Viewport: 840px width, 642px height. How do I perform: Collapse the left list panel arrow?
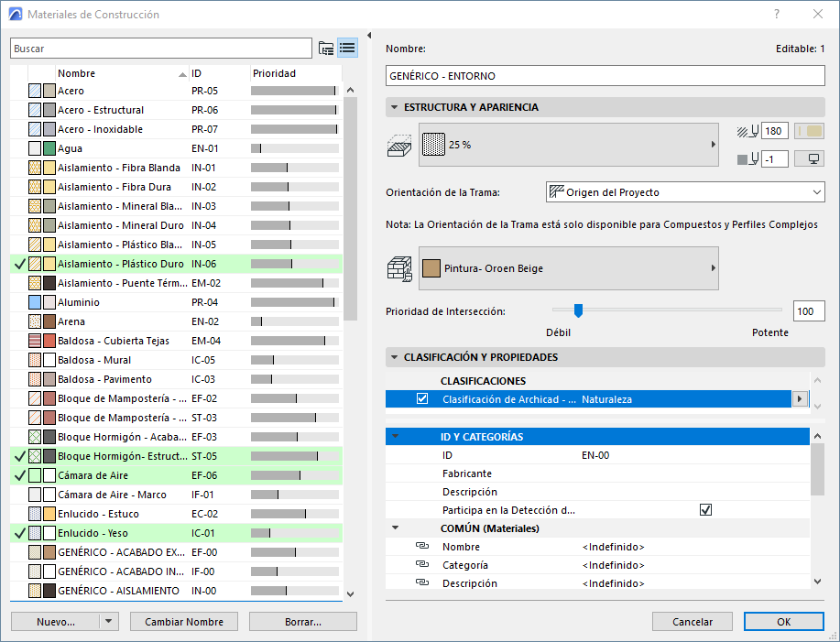click(369, 36)
